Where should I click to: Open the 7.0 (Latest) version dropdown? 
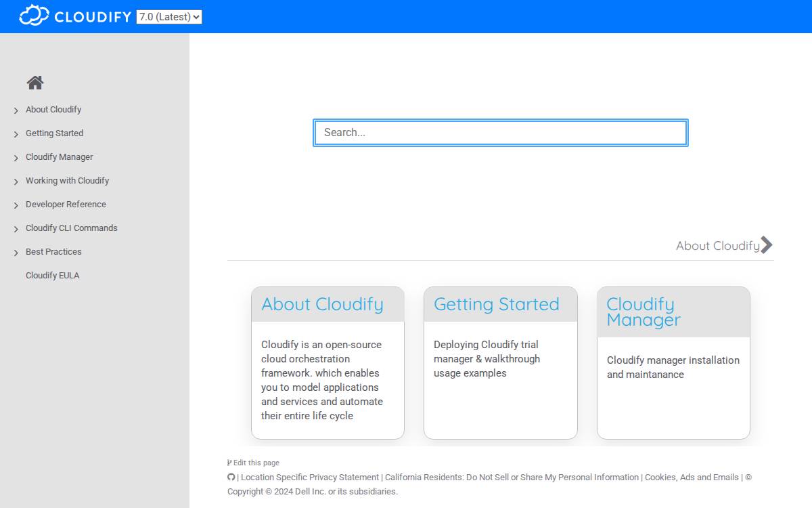click(x=169, y=17)
